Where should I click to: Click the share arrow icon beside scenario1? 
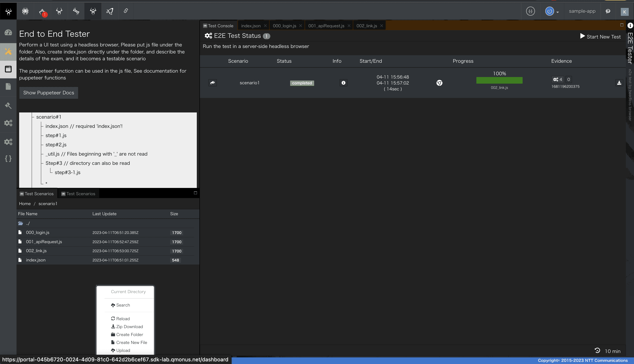[x=212, y=83]
